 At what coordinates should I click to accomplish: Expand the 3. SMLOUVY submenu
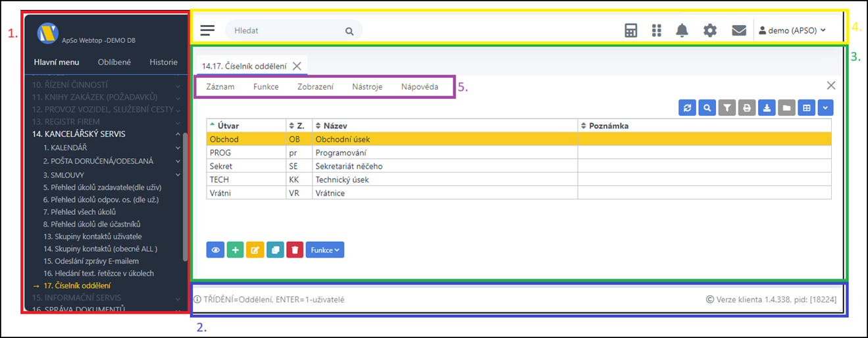coord(177,175)
